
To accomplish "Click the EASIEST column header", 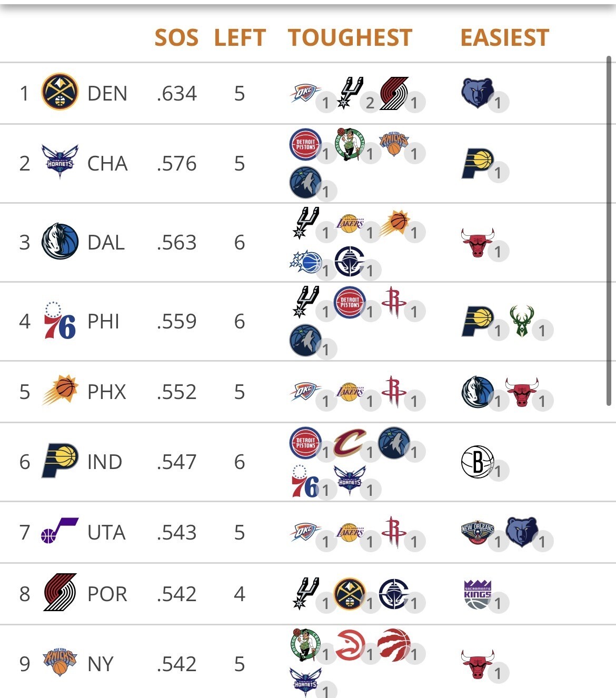I will click(504, 38).
